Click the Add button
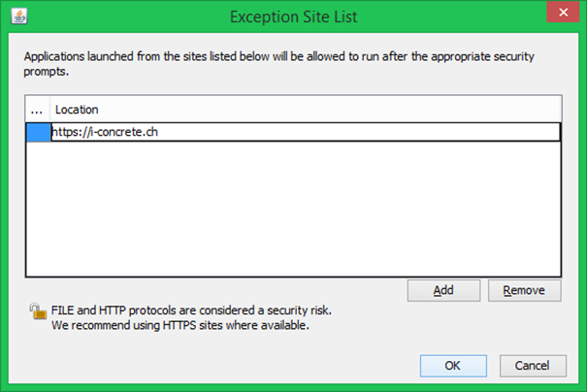Screen dimensions: 587x392 (443, 290)
